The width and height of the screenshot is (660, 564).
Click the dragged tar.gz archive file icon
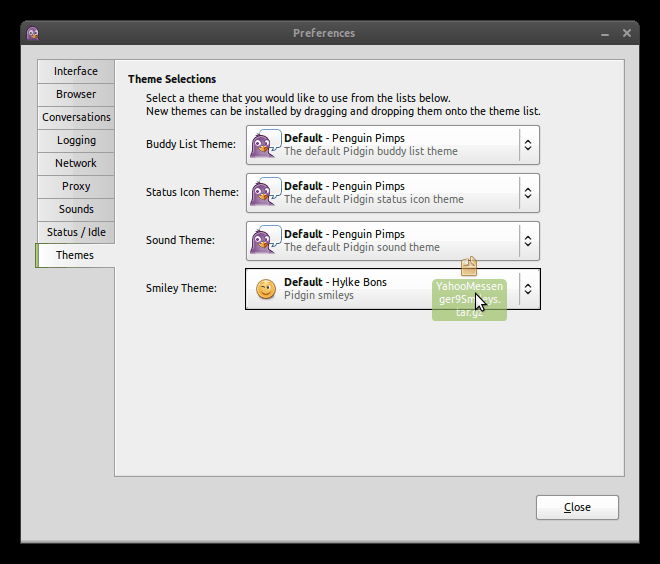tap(469, 266)
